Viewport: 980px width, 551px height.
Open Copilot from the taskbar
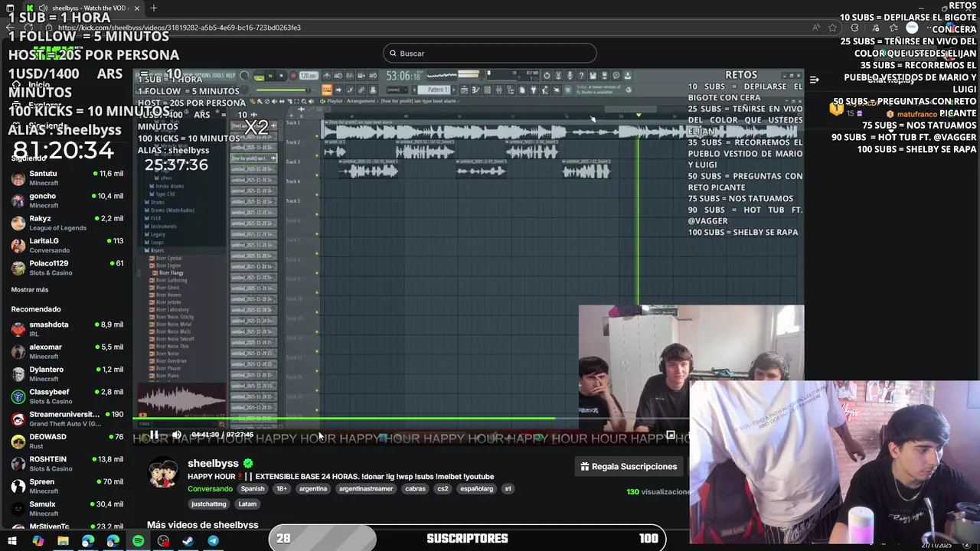tap(38, 541)
